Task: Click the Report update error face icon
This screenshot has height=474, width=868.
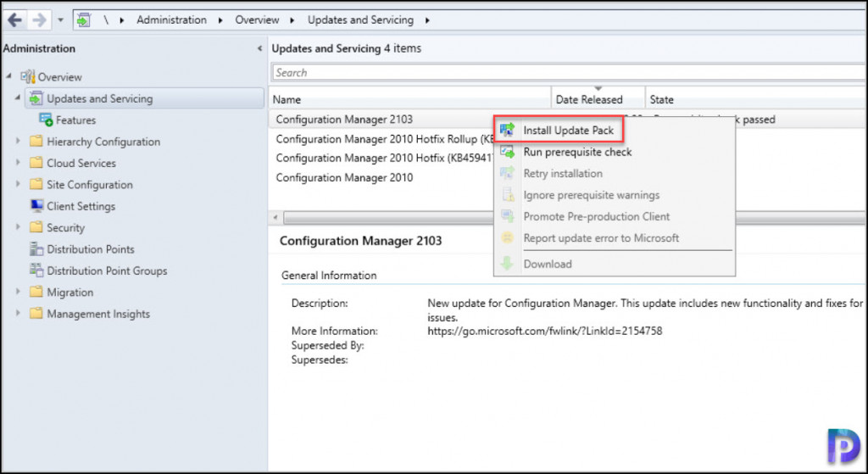Action: 508,237
